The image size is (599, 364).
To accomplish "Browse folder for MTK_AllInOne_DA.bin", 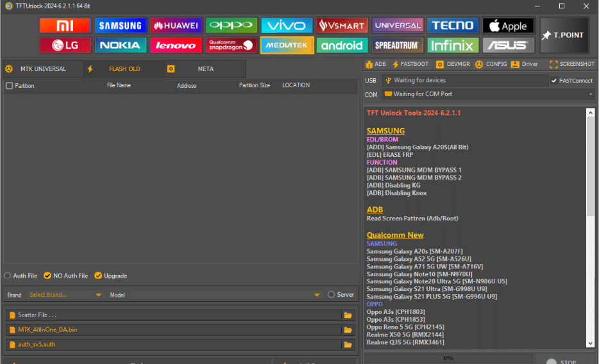I will pyautogui.click(x=348, y=330).
